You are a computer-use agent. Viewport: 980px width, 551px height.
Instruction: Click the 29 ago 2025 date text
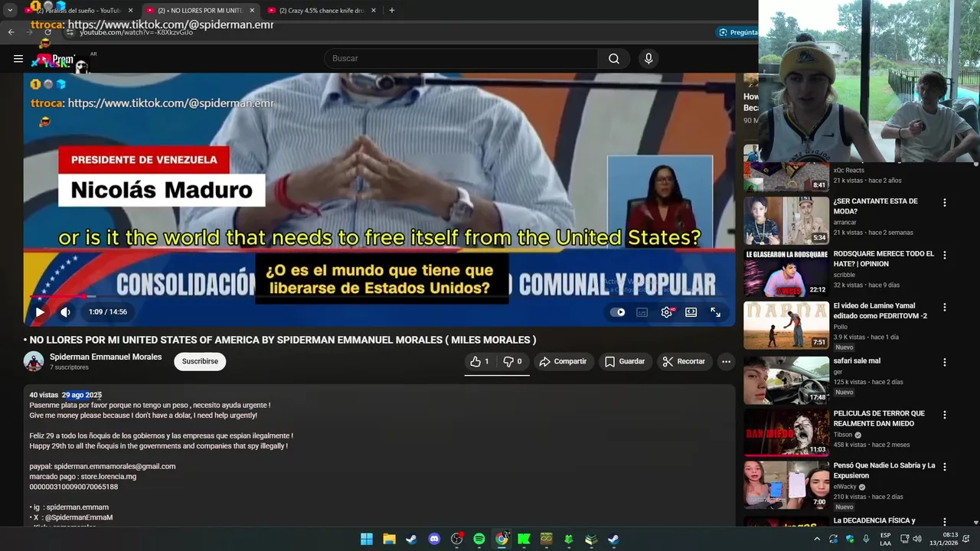pos(82,395)
